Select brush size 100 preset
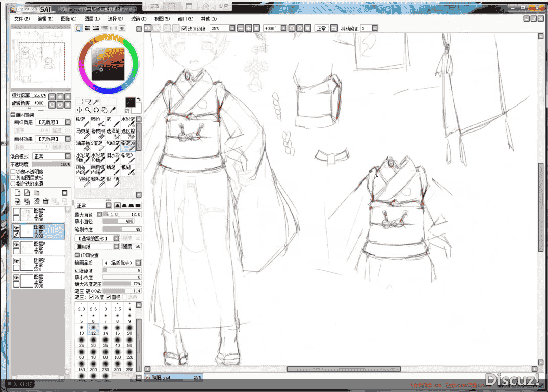This screenshot has height=392, width=548. click(117, 354)
